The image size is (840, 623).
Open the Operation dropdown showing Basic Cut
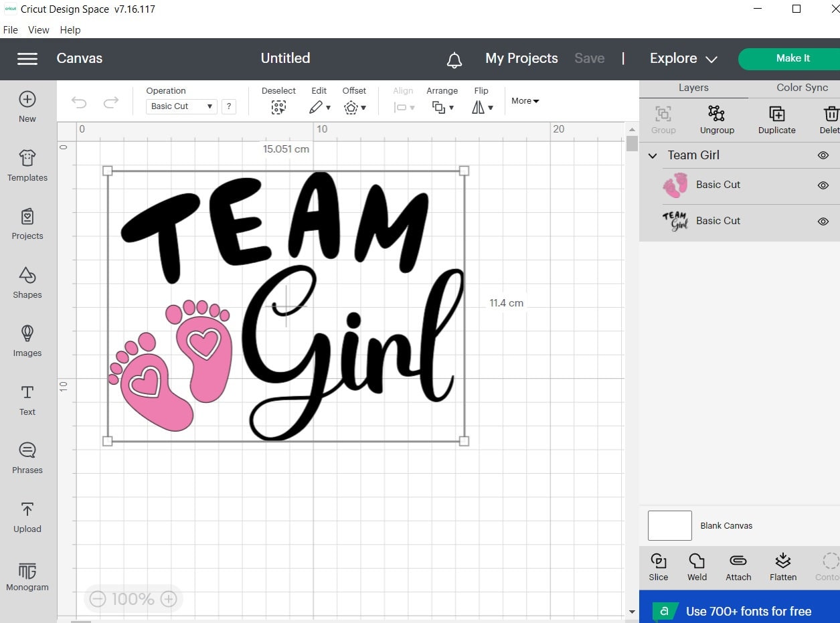(181, 106)
